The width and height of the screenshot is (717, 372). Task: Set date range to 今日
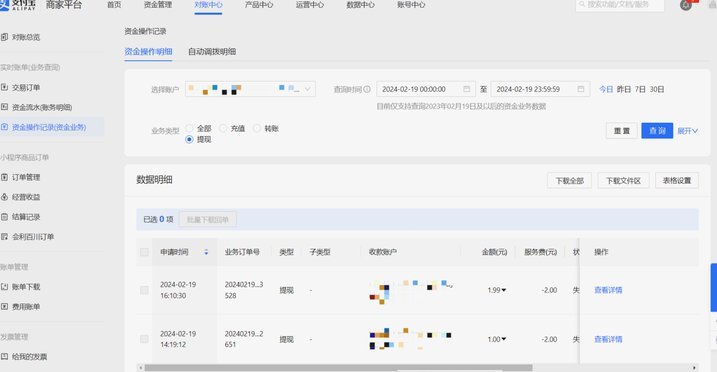(x=606, y=89)
